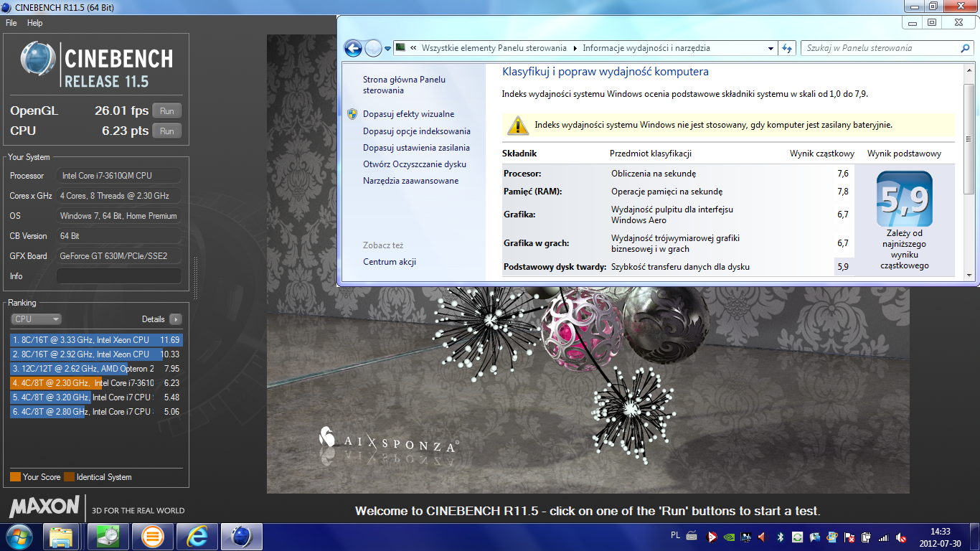
Task: Click the MAXON logo in Cinebench
Action: tap(44, 507)
